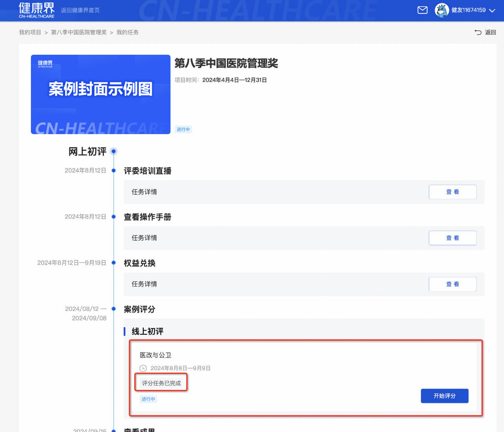Click the 返回 arrow icon
Image resolution: width=504 pixels, height=432 pixels.
point(478,32)
